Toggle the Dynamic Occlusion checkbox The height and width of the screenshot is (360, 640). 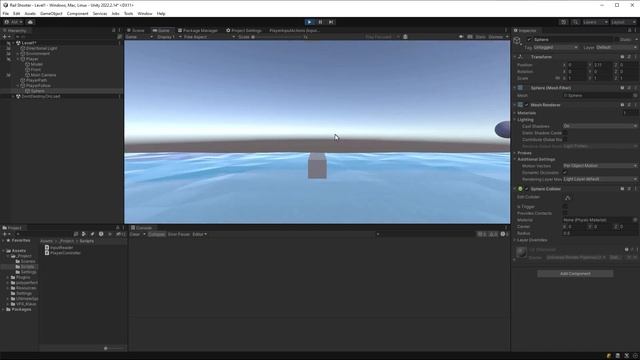click(x=565, y=173)
